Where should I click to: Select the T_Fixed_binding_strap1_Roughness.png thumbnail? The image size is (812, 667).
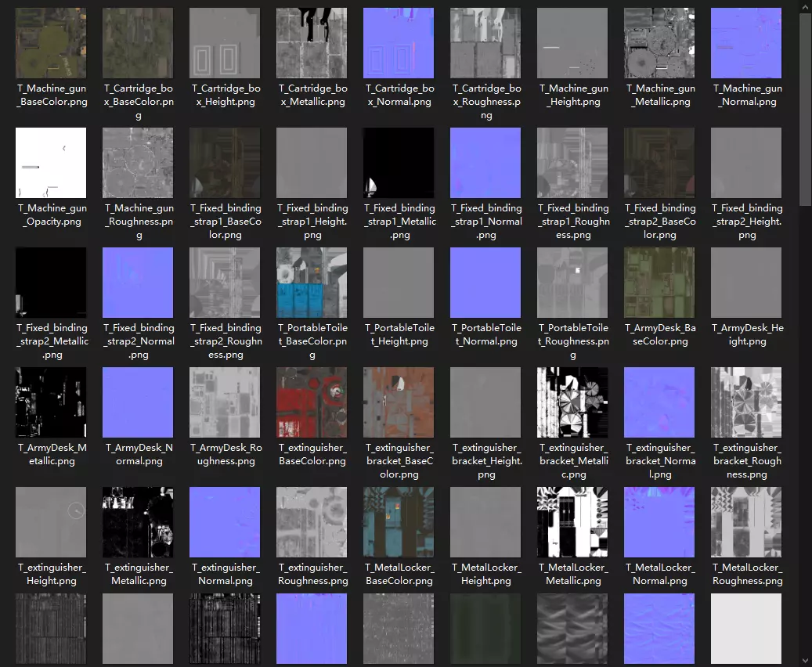click(572, 163)
